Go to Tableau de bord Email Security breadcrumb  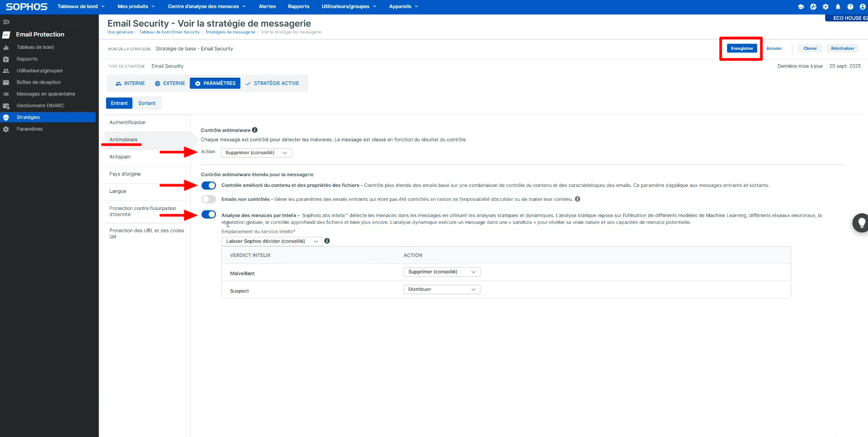pyautogui.click(x=169, y=32)
